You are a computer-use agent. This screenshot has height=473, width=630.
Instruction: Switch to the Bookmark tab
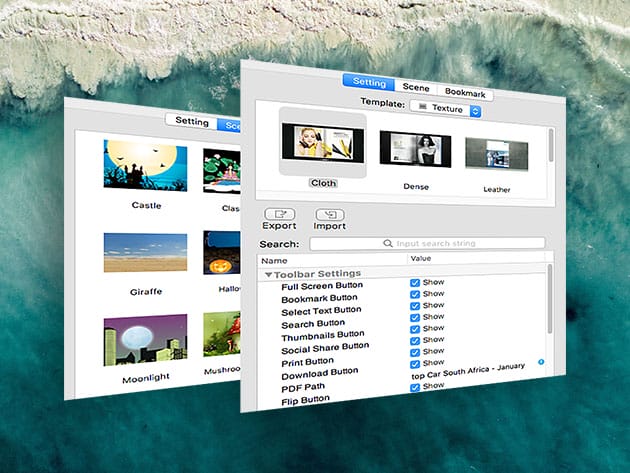(x=465, y=92)
